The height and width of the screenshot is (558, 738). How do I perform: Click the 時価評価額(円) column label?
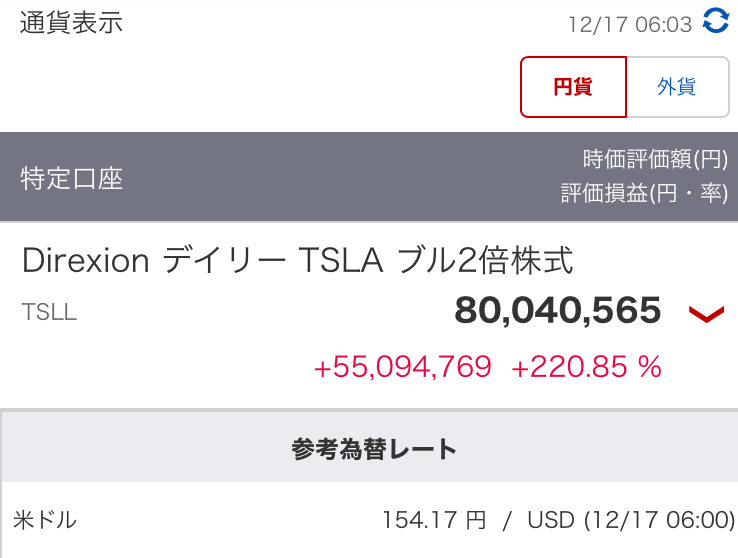(x=655, y=159)
